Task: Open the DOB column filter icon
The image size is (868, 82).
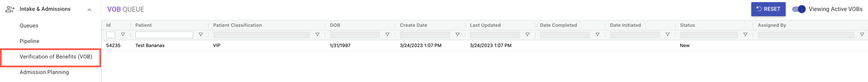Action: pos(388,35)
